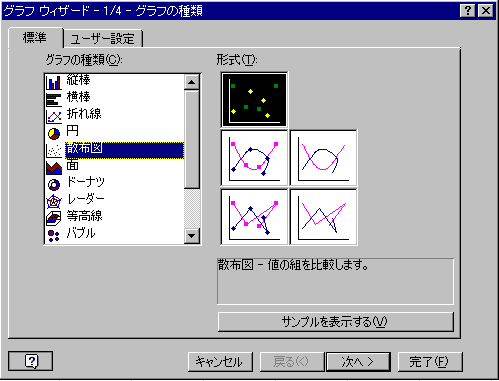Select the 円 pie chart icon

coord(54,133)
